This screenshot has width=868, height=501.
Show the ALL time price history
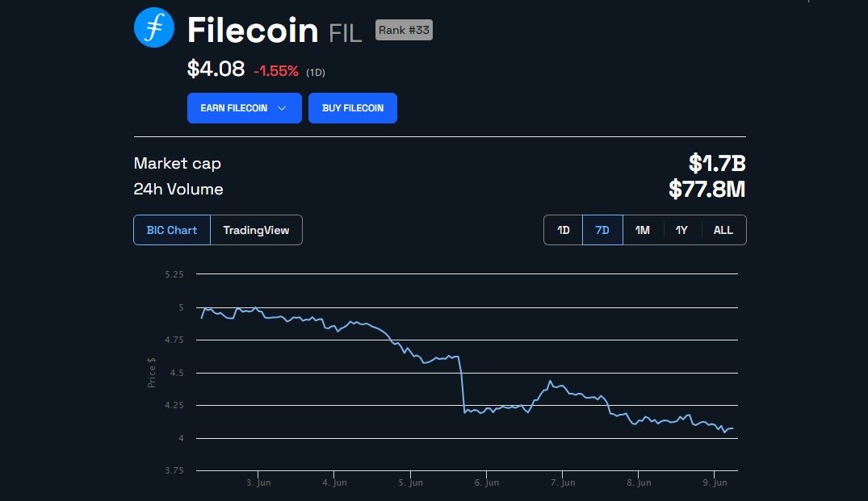click(x=723, y=230)
